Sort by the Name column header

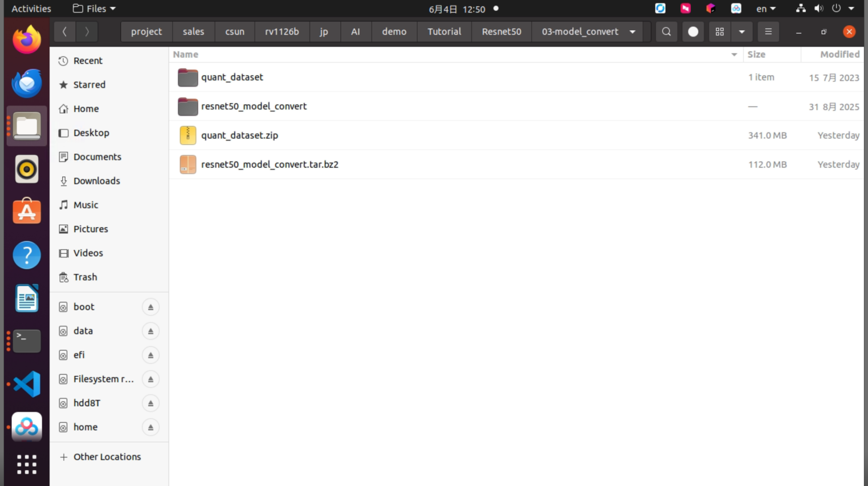pos(186,54)
